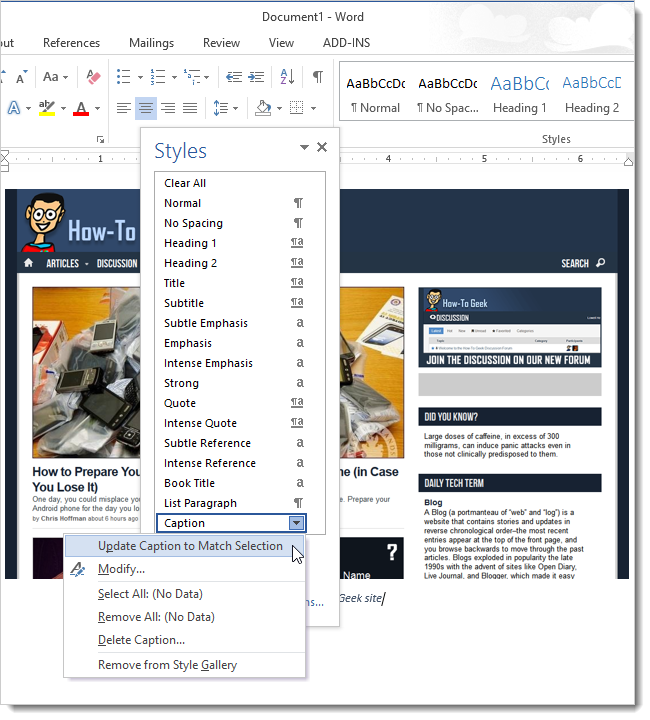Click the Justify alignment icon
This screenshot has width=650, height=720.
(190, 108)
